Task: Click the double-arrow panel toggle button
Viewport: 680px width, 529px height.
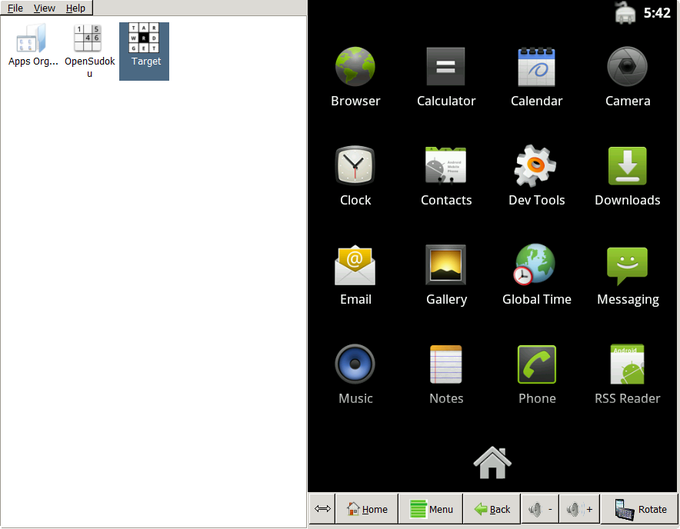Action: (322, 509)
